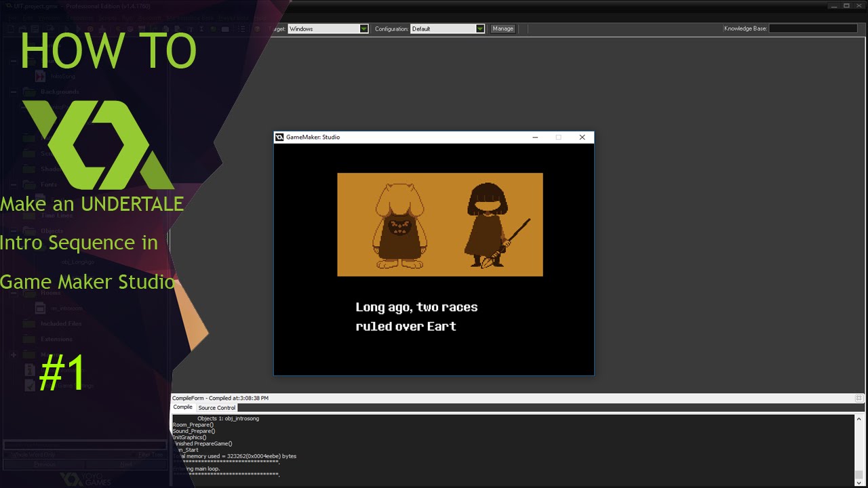This screenshot has height=488, width=868.
Task: Switch to the Compile tab
Action: point(183,407)
